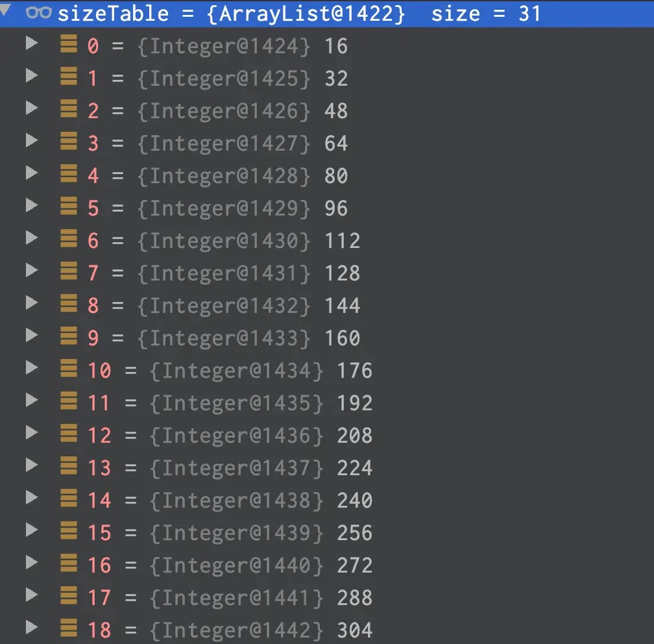This screenshot has width=654, height=644.
Task: Expand element 0 with value 16
Action: pyautogui.click(x=32, y=43)
